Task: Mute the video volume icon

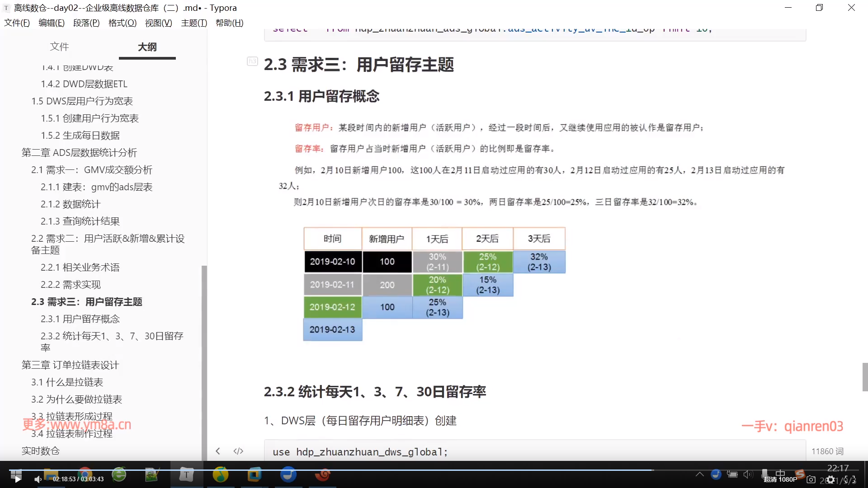Action: coord(38,479)
